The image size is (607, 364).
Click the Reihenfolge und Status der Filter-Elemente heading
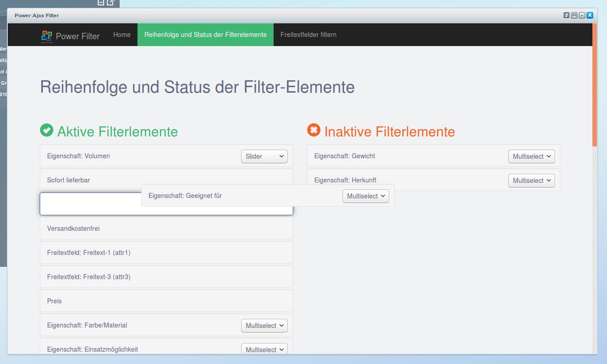pyautogui.click(x=197, y=87)
